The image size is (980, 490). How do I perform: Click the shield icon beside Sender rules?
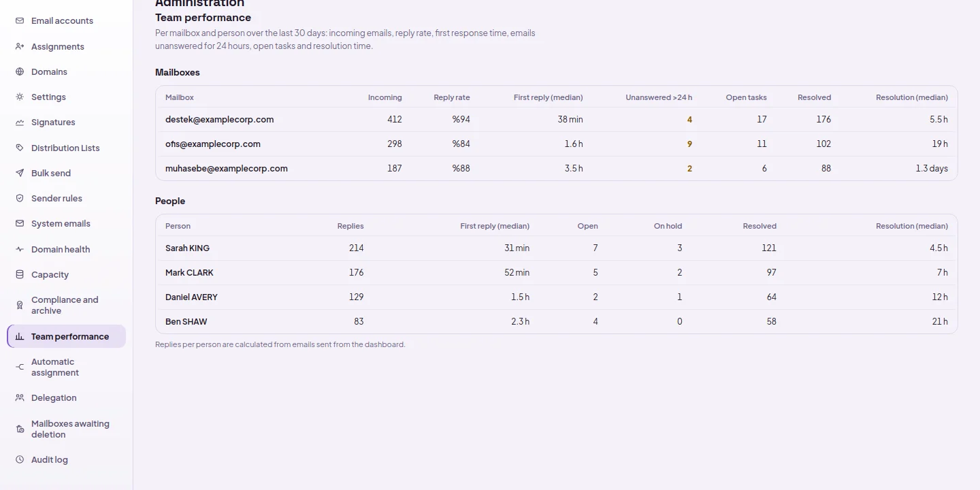20,198
